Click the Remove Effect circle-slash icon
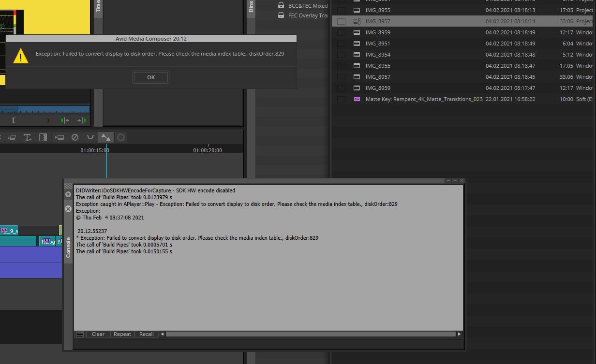596x364 pixels. 75,137
